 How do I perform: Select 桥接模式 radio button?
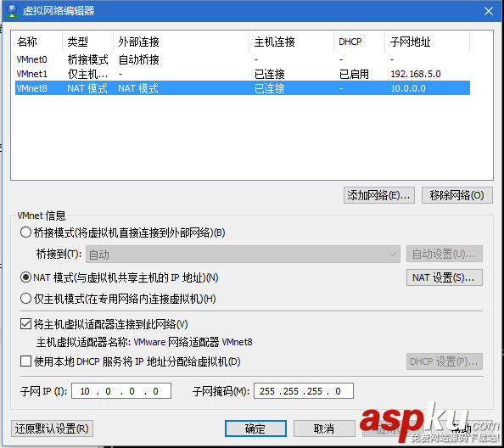(x=25, y=232)
